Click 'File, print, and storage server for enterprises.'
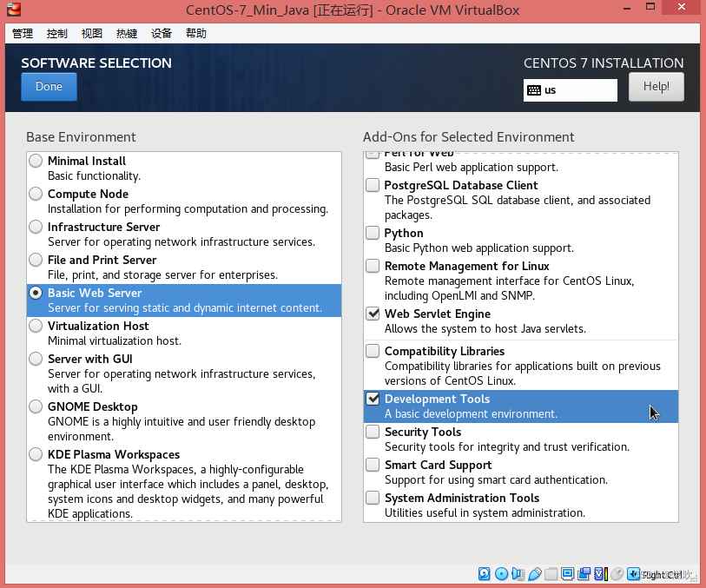 (x=163, y=275)
